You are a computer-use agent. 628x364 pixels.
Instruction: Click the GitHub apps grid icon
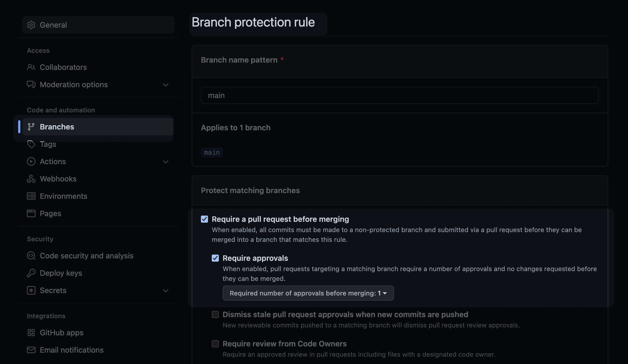click(x=31, y=333)
